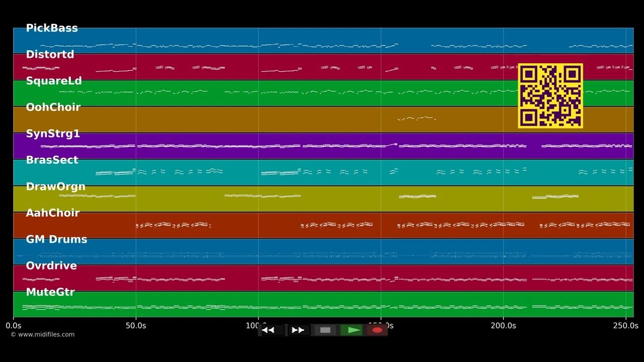Viewport: 644px width, 362px height.
Task: Select the DrawOrgn track label
Action: (55, 187)
